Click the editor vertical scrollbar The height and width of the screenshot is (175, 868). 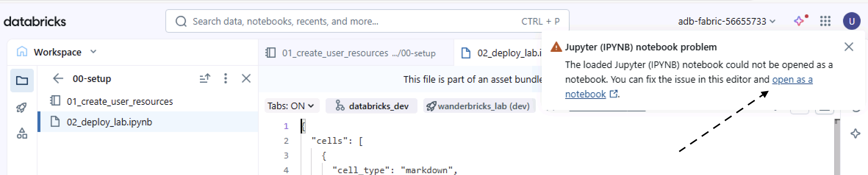coord(837,147)
